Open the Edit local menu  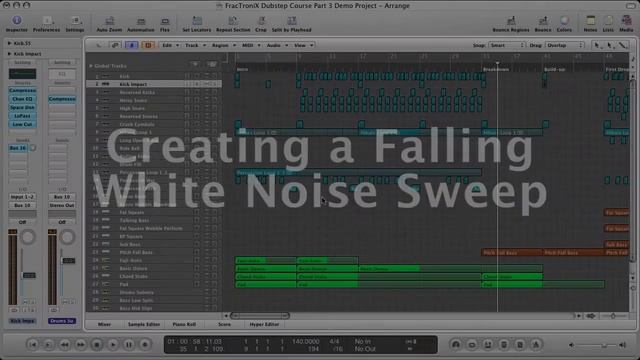(170, 45)
